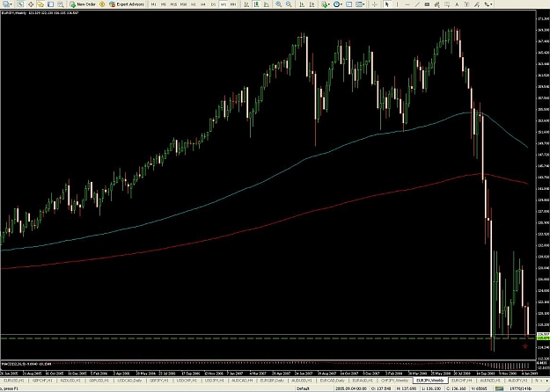Switch to M1 timeframe
Screen dimensions: 550x392
[x=154, y=4]
